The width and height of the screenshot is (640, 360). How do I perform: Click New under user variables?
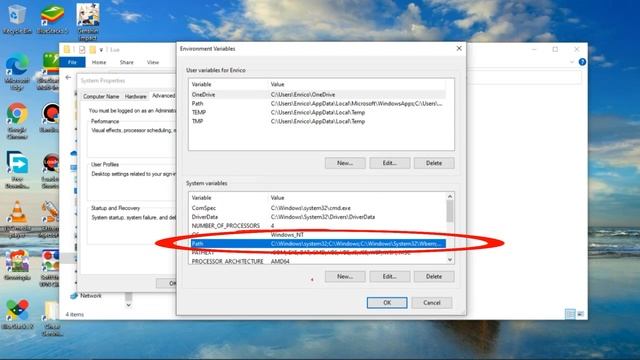[345, 163]
